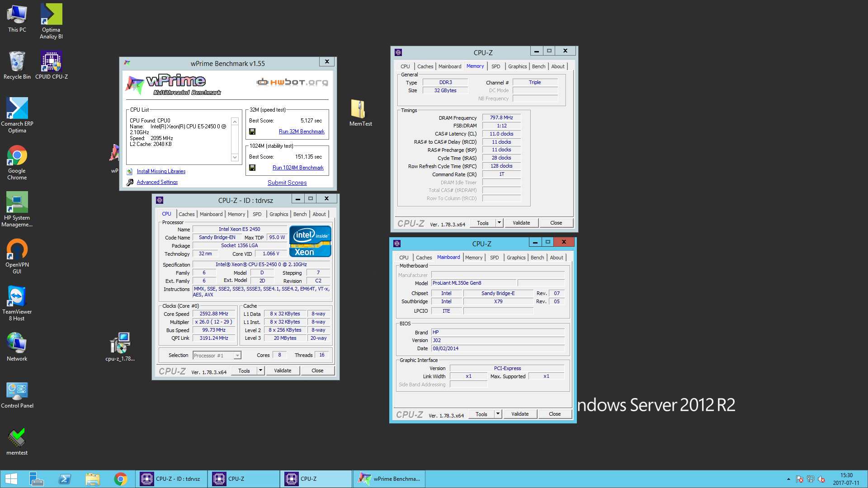Switch to CPU-Z ID tdrvsz taskbar item
868x488 pixels.
tap(172, 479)
